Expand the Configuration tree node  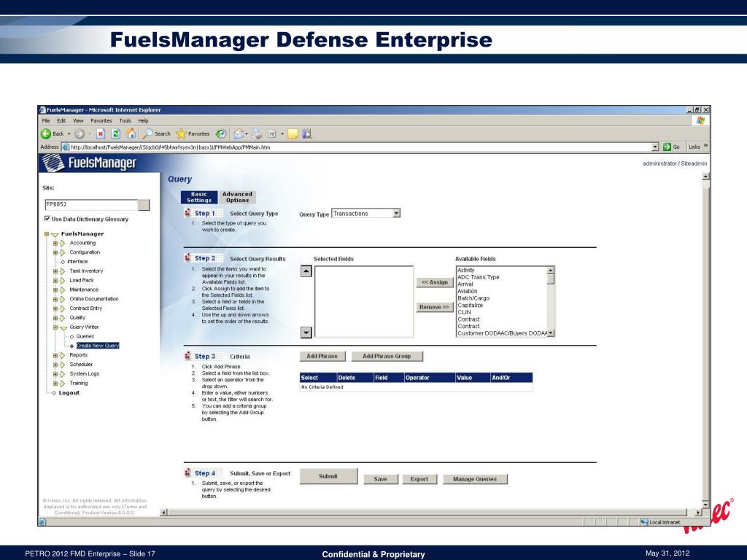click(55, 252)
